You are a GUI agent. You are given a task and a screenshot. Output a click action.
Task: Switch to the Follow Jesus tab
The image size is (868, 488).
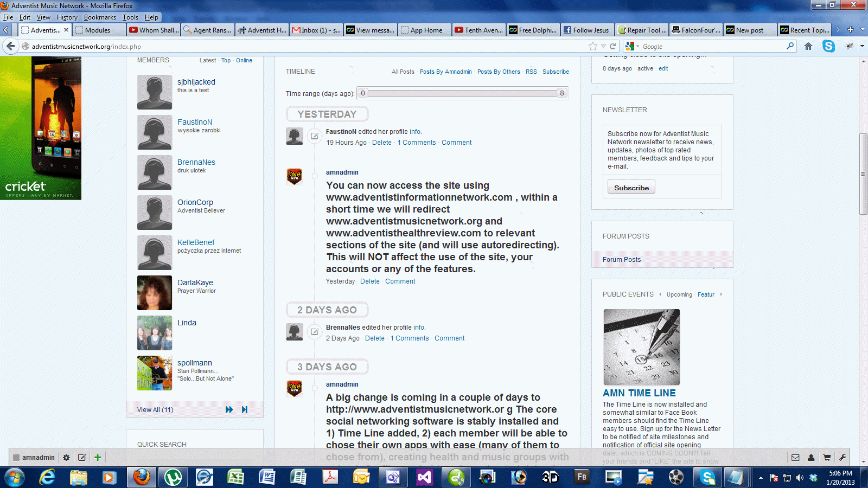pos(586,30)
